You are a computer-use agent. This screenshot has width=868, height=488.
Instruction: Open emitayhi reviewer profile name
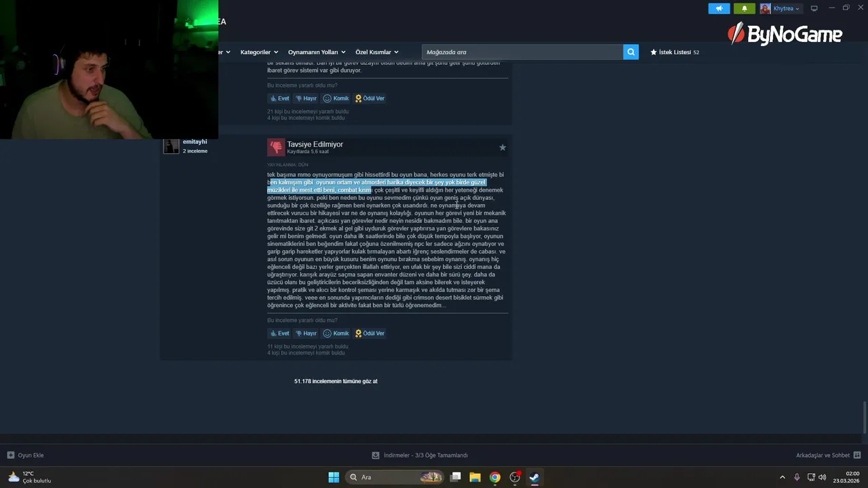pyautogui.click(x=195, y=142)
